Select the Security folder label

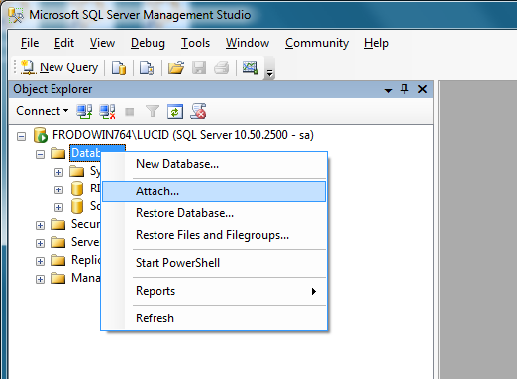pyautogui.click(x=86, y=224)
